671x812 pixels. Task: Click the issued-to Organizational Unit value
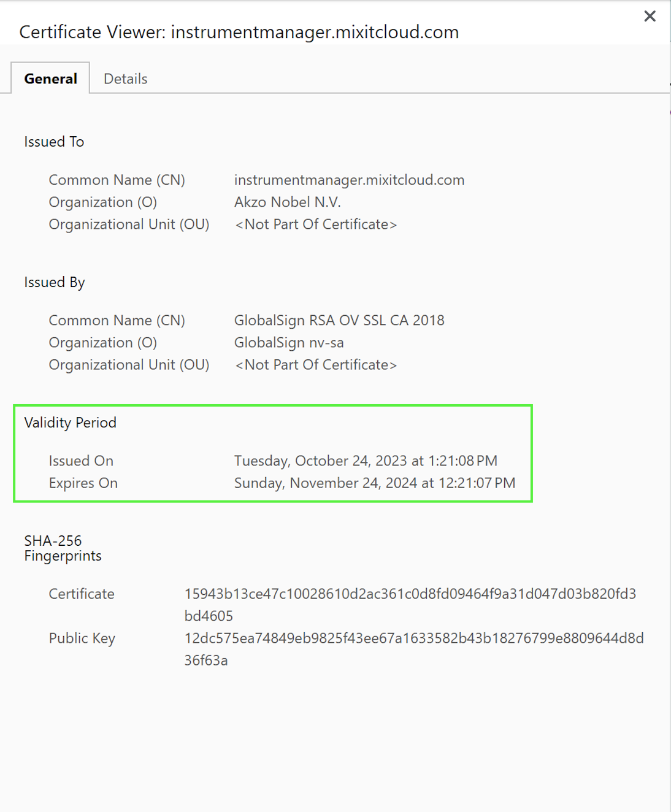(x=316, y=224)
